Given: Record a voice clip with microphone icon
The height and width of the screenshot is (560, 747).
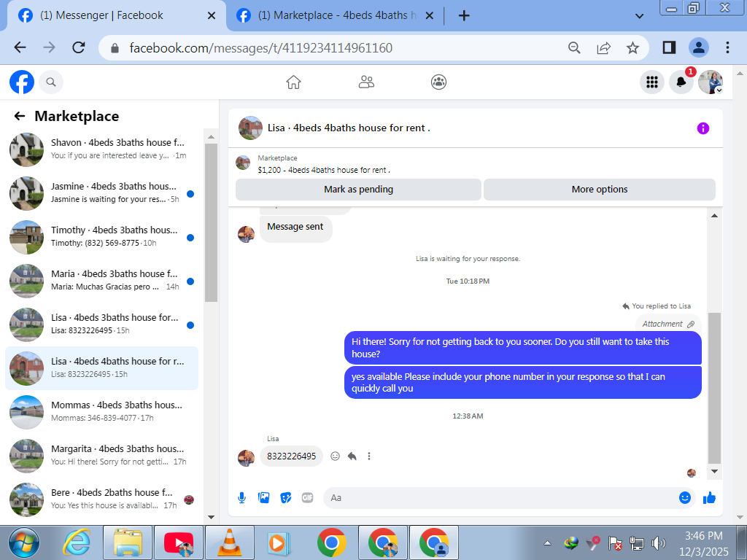Looking at the screenshot, I should 241,498.
